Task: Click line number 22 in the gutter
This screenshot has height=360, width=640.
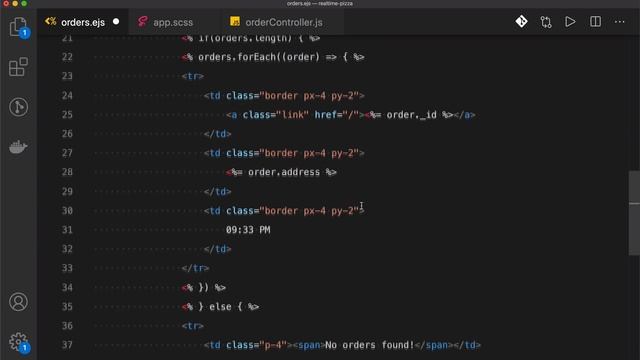Action: tap(67, 57)
